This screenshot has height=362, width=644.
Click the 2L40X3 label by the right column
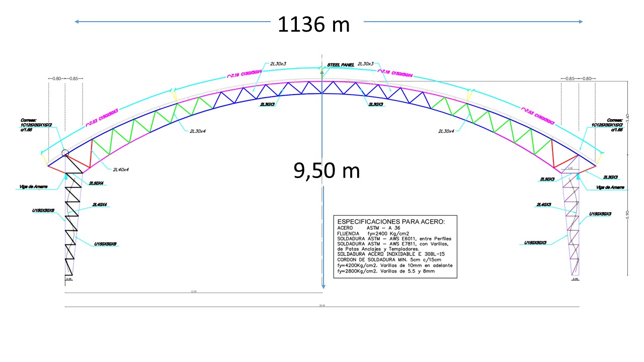pos(545,205)
